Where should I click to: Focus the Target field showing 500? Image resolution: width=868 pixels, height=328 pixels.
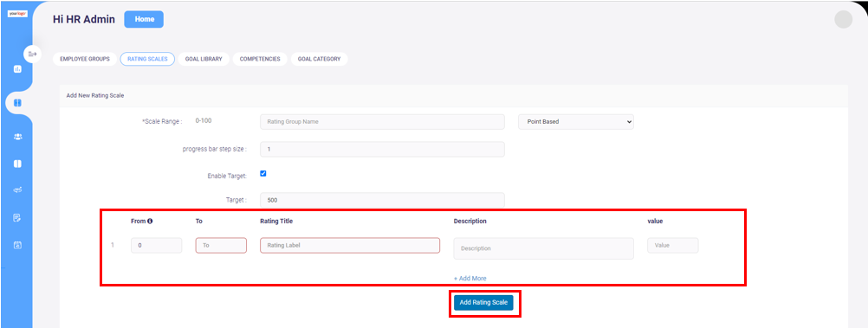click(x=382, y=200)
